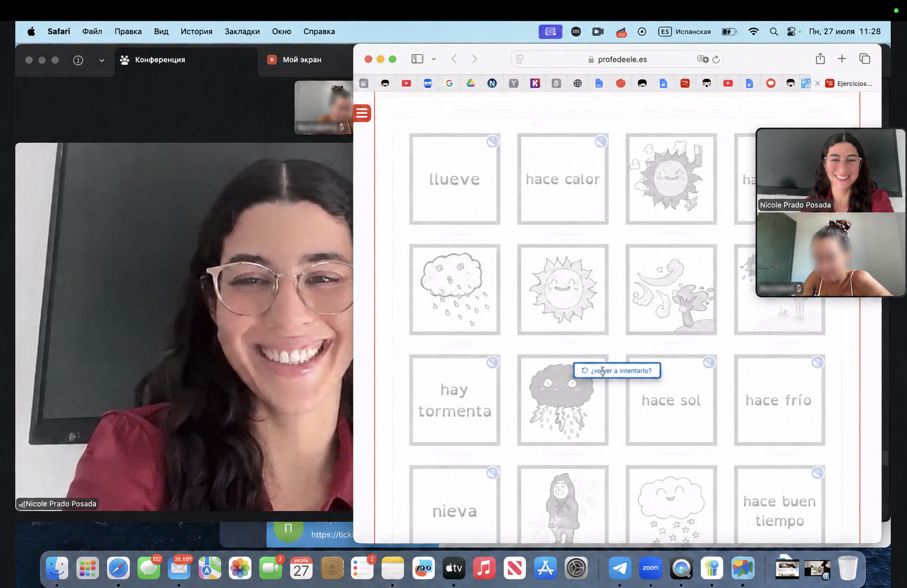Click the windy tree picture card

(671, 289)
